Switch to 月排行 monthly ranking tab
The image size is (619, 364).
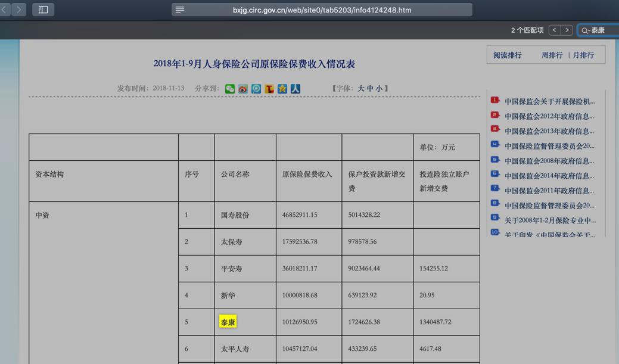click(x=583, y=55)
